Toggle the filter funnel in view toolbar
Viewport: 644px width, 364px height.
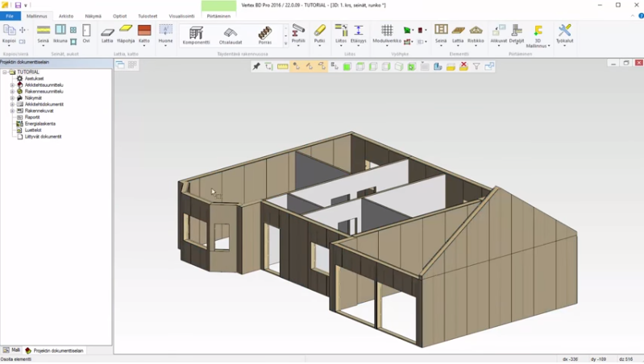click(x=476, y=67)
